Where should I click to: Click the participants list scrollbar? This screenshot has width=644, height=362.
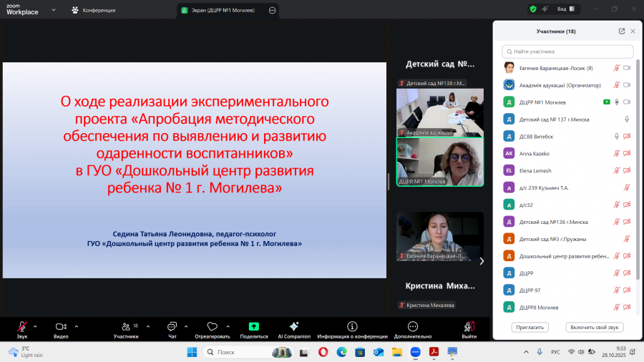pos(638,170)
